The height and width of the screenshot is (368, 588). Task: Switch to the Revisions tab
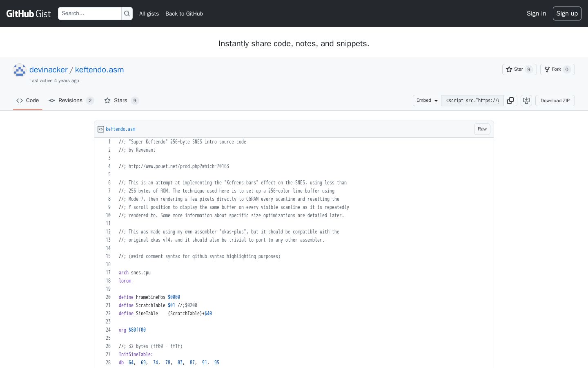click(x=71, y=101)
